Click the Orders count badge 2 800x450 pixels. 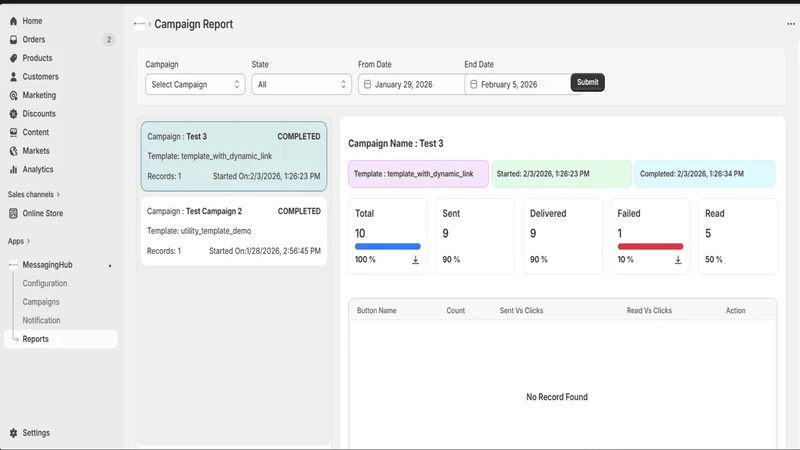(109, 40)
